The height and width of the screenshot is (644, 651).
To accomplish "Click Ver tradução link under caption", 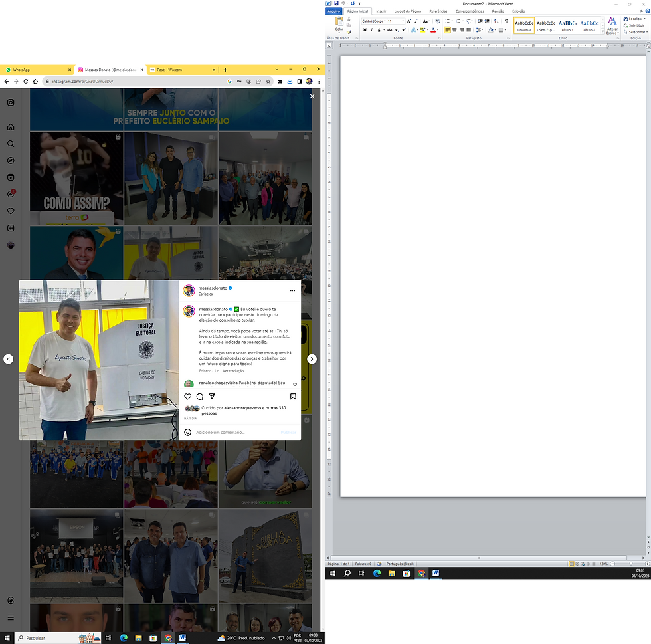I will [233, 371].
